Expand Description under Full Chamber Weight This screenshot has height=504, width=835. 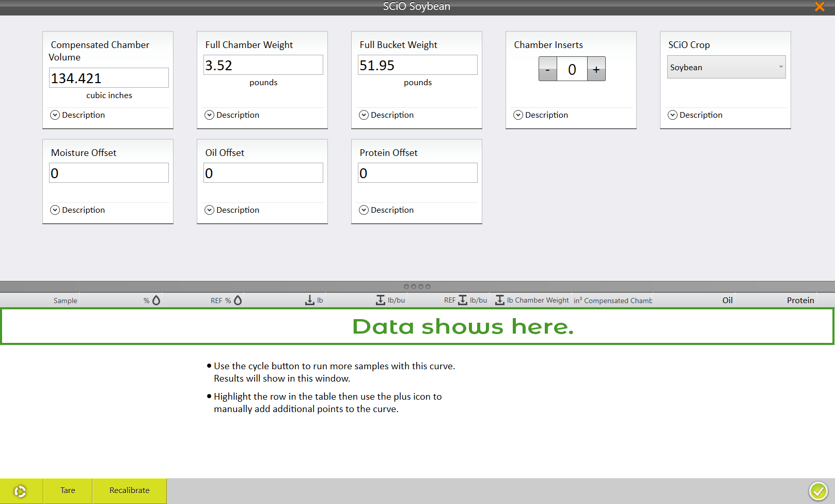232,115
